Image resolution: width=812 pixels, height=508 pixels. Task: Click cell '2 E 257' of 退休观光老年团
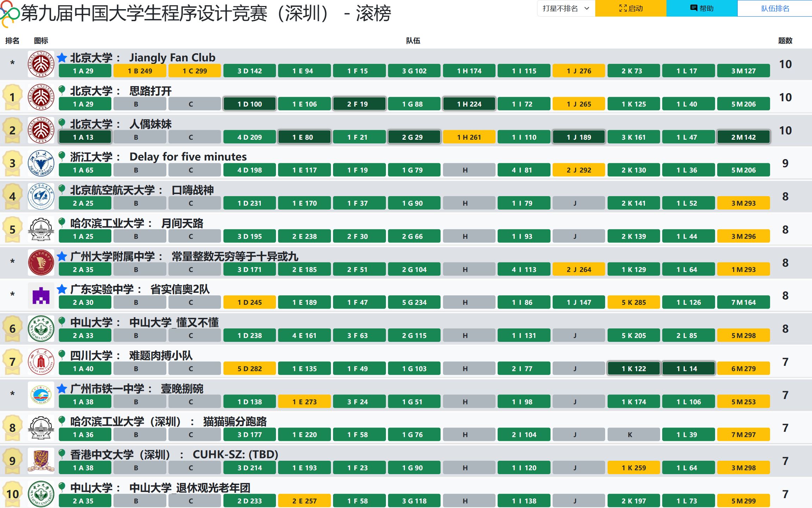[x=304, y=501]
